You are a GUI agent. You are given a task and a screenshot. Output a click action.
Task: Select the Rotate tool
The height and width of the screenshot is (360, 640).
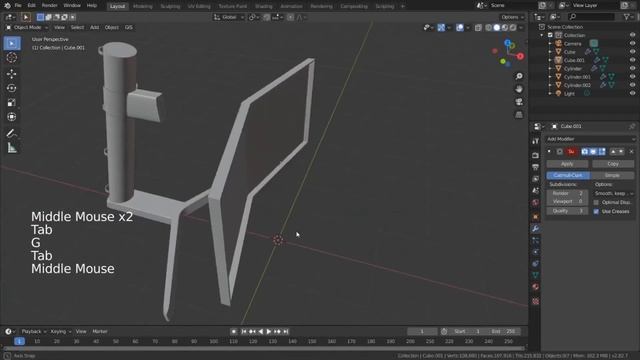[12, 88]
